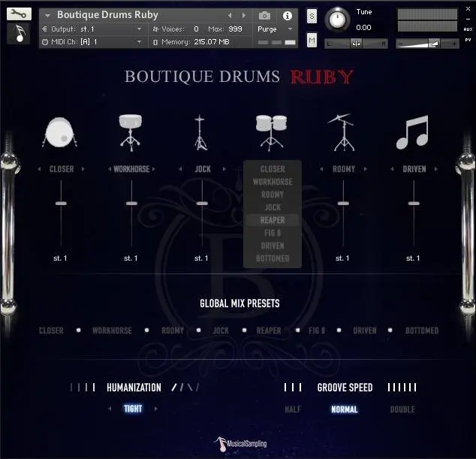Select the cymbal stand icon
Viewport: 476px width, 459px height.
(x=342, y=132)
